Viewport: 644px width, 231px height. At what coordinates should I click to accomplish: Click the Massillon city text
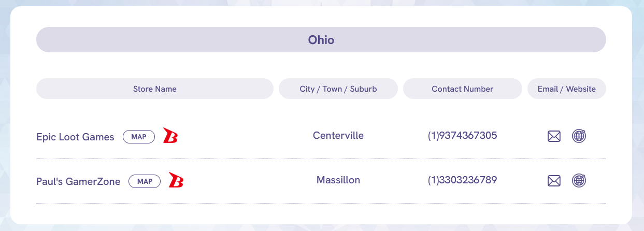point(338,180)
